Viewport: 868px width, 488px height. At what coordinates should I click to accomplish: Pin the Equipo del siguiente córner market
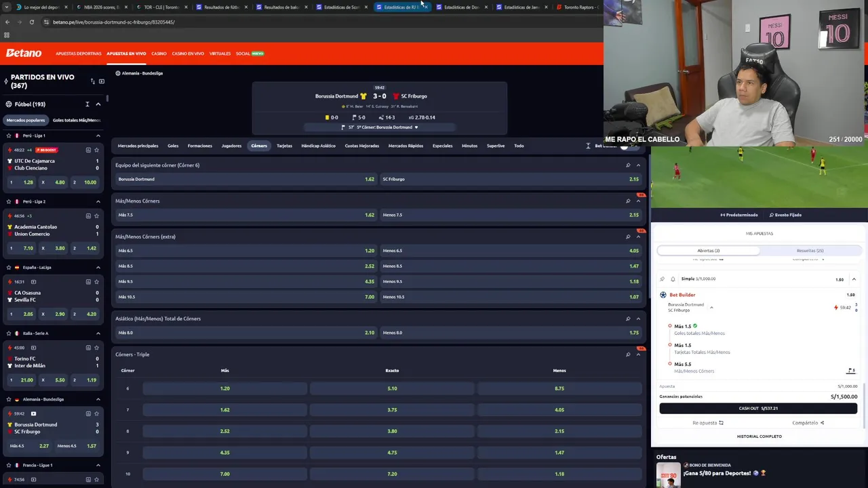tap(628, 165)
